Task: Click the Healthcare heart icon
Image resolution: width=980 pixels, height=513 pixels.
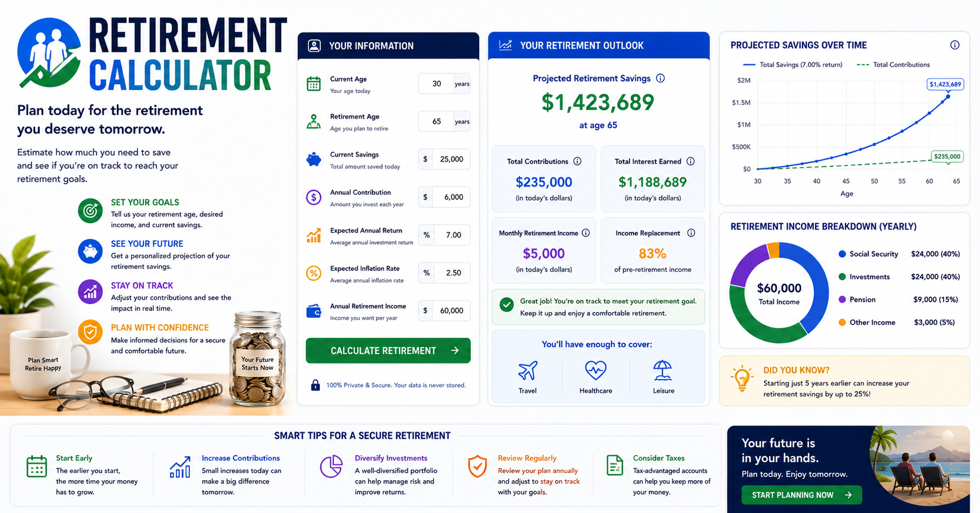Action: (x=596, y=371)
